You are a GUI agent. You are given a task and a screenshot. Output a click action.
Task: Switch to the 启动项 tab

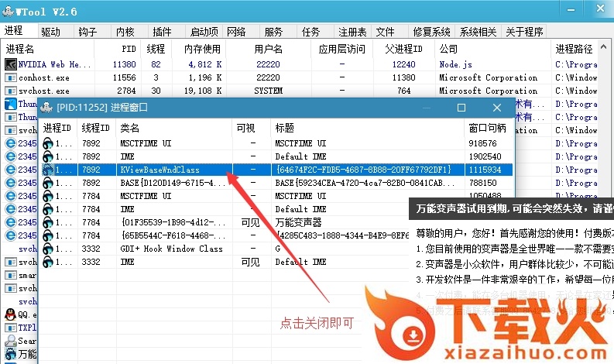click(x=204, y=32)
